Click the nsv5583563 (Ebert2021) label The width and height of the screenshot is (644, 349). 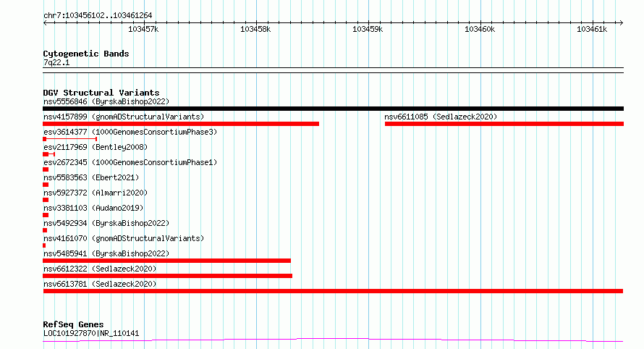(91, 177)
